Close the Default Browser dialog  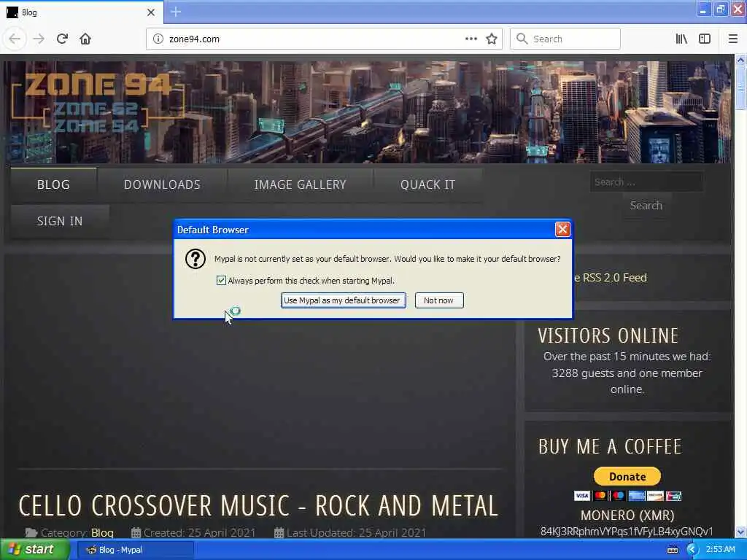coord(562,230)
